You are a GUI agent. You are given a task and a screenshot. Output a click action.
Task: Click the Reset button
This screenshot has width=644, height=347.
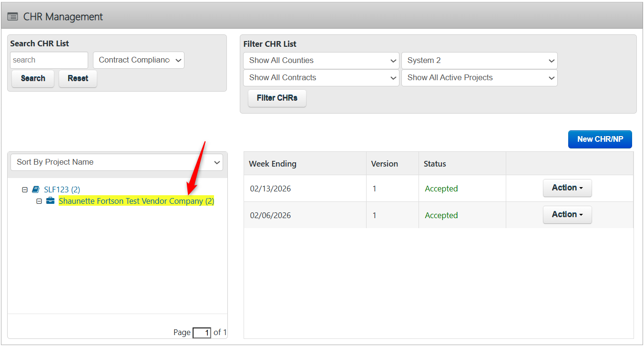pyautogui.click(x=78, y=78)
